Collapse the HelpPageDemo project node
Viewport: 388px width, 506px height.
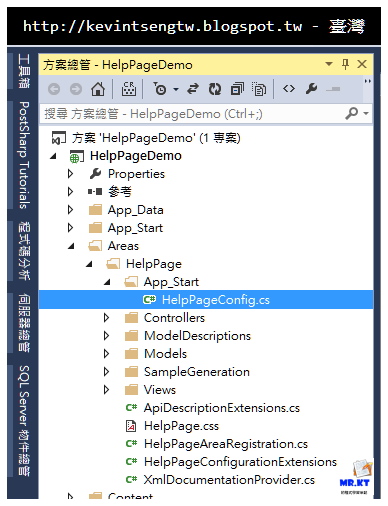tap(53, 156)
